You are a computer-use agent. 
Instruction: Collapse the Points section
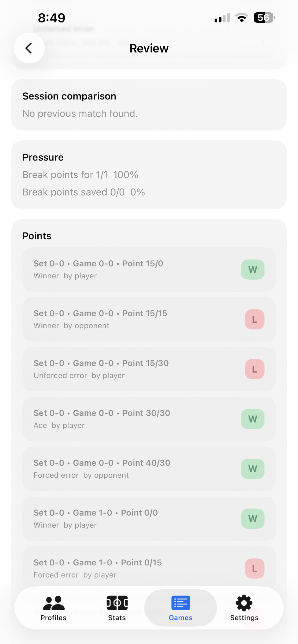pos(37,236)
